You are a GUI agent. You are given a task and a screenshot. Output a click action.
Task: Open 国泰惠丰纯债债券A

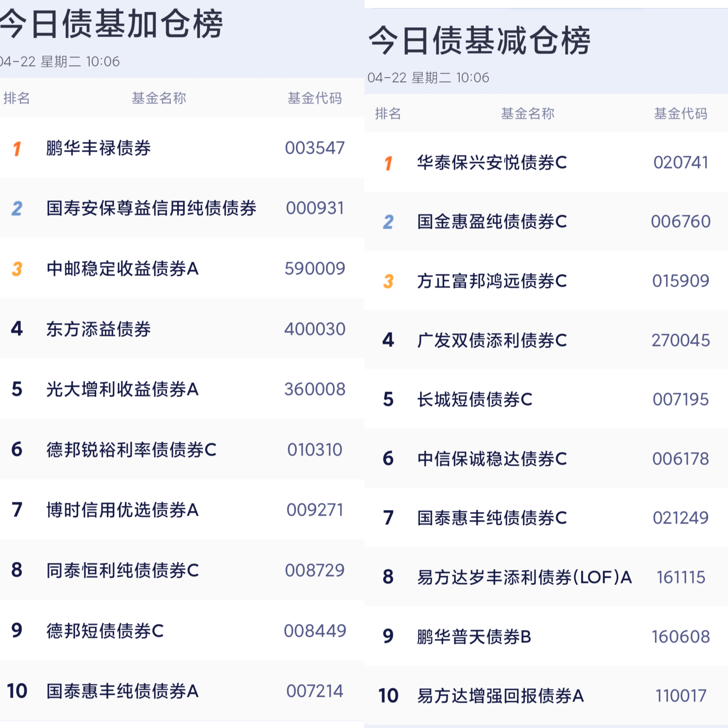click(x=122, y=691)
